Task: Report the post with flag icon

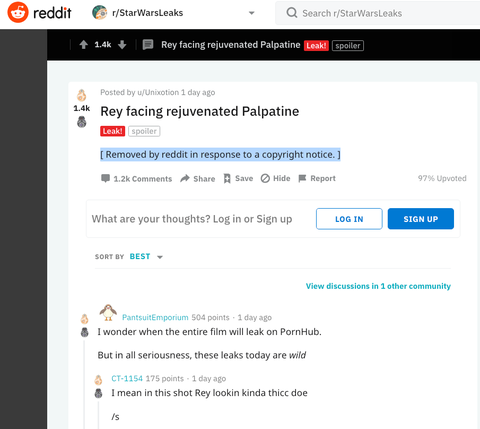Action: (317, 179)
